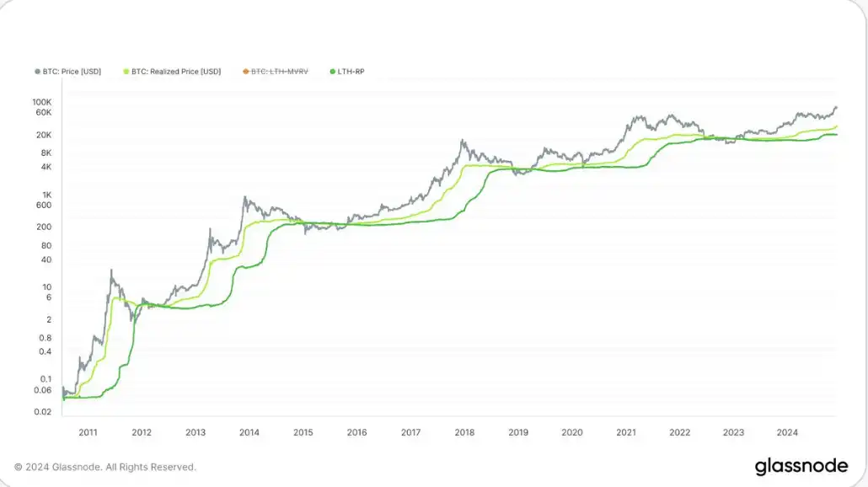Click the 0.02 y-axis price label

coord(43,412)
